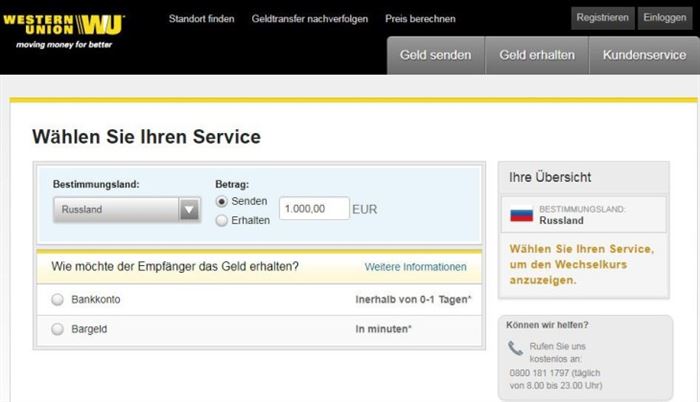
Task: Click the 'moving money for better' tagline
Action: pos(64,45)
